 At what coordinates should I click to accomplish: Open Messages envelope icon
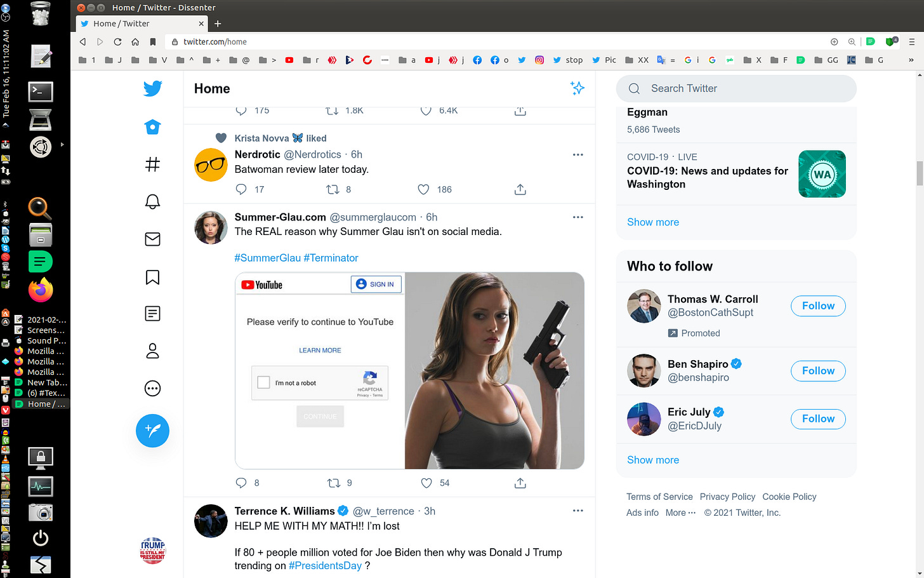pyautogui.click(x=152, y=239)
